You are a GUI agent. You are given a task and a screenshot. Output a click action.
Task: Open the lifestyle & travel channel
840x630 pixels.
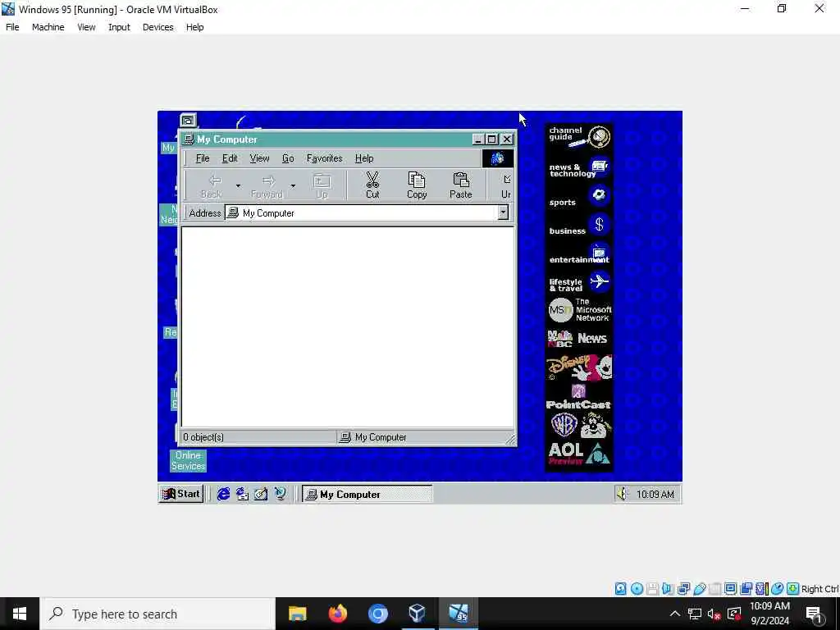pos(579,283)
